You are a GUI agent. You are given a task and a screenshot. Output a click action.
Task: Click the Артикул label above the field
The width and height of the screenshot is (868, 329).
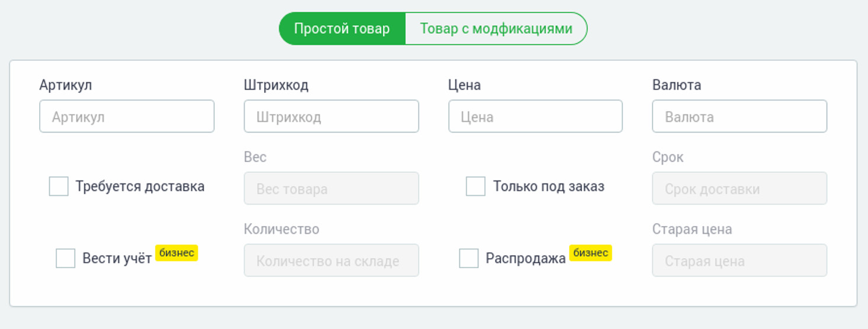pyautogui.click(x=66, y=85)
